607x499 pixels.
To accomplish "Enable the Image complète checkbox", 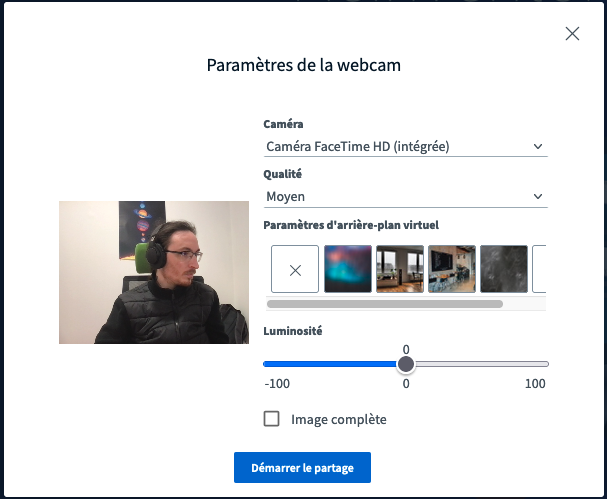I will [271, 419].
